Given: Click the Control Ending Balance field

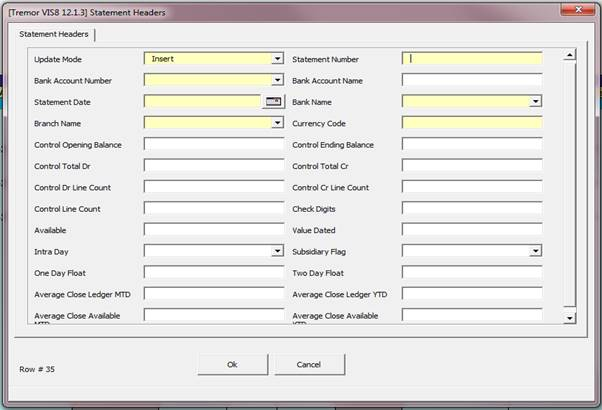Looking at the screenshot, I should [x=472, y=144].
